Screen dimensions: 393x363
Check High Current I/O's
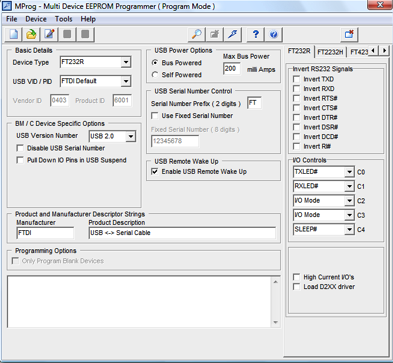[296, 277]
